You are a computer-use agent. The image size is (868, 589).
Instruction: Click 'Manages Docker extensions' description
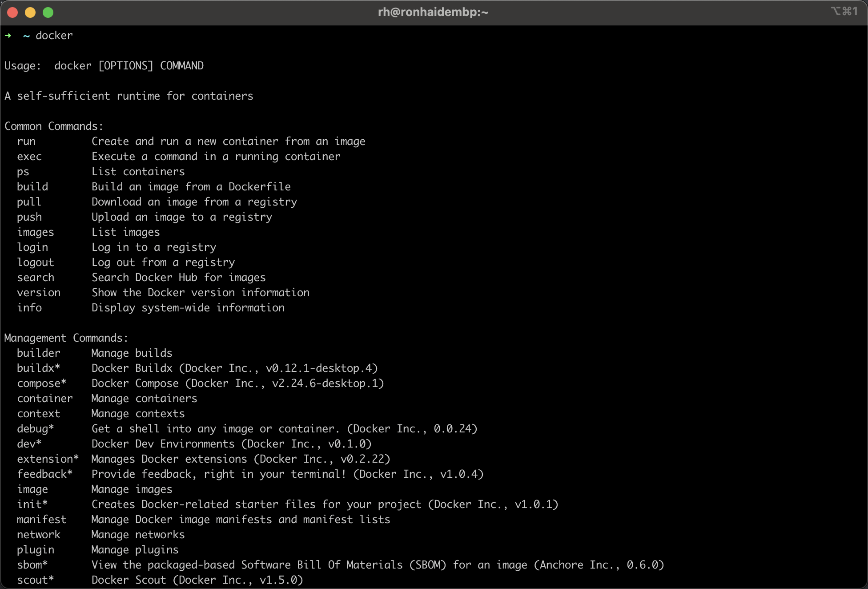[x=169, y=459]
